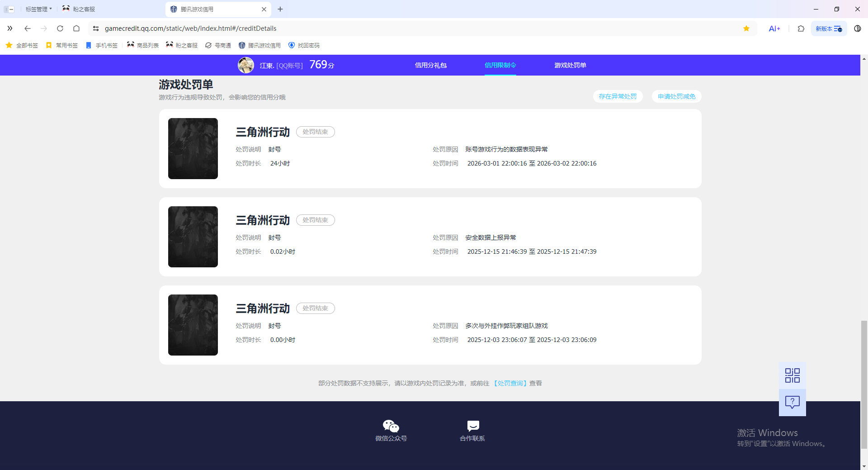Open the 号商通 bookmark
Screen dimensions: 868x470
[x=218, y=45]
